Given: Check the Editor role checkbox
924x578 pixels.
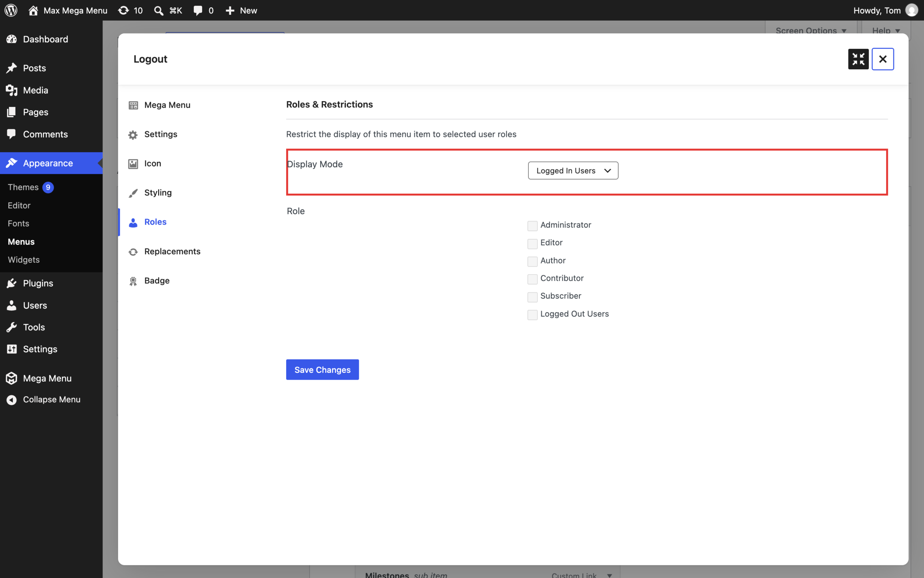Looking at the screenshot, I should click(532, 243).
